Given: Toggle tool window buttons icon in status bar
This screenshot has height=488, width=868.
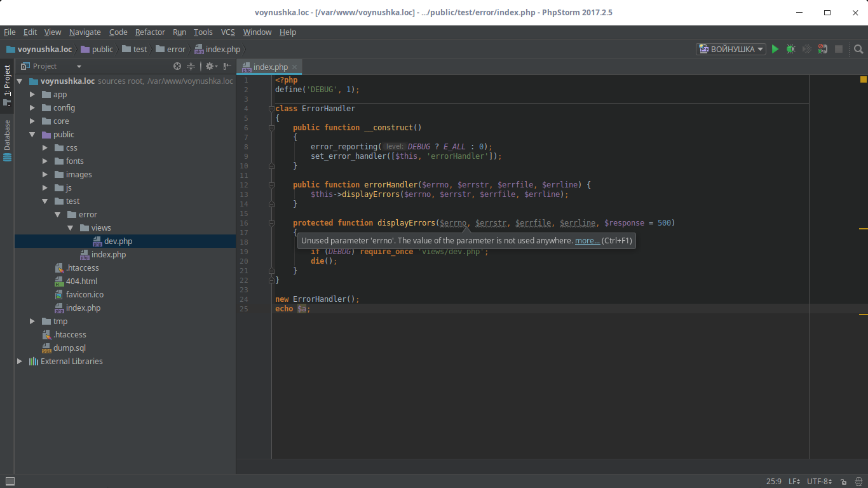Looking at the screenshot, I should (x=10, y=482).
